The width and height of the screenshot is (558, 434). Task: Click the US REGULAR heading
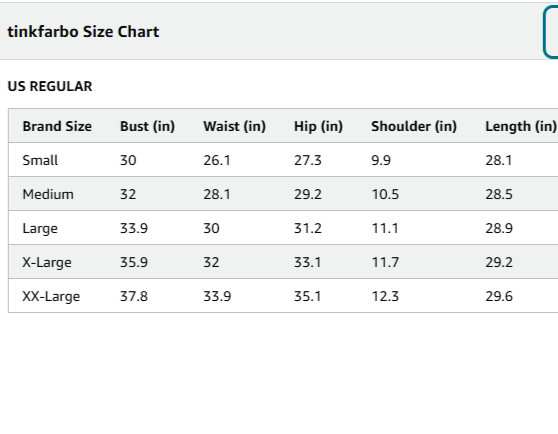point(50,86)
